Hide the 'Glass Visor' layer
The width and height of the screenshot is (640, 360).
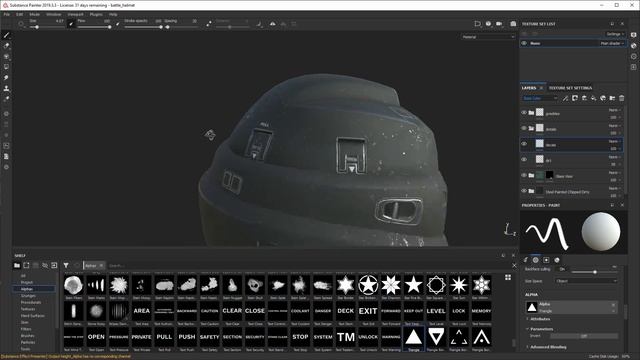pyautogui.click(x=524, y=175)
